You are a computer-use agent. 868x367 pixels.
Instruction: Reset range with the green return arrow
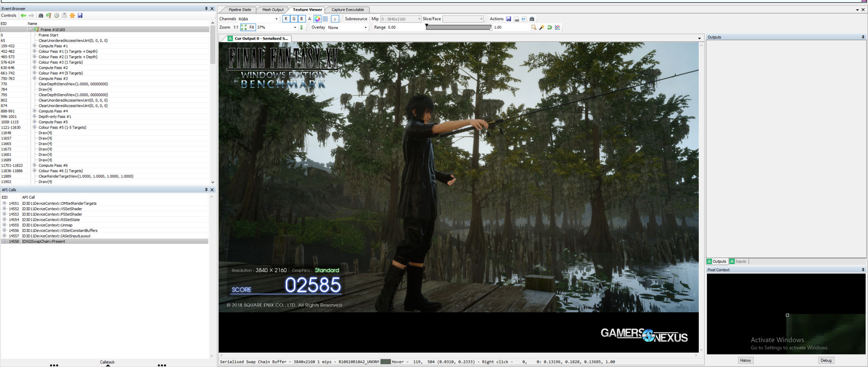point(550,28)
